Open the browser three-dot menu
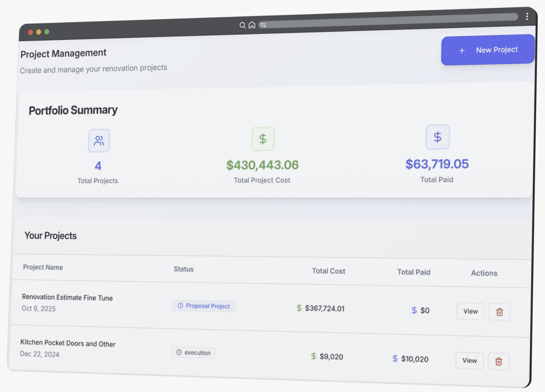Viewport: 545px width, 392px height. pos(527,16)
